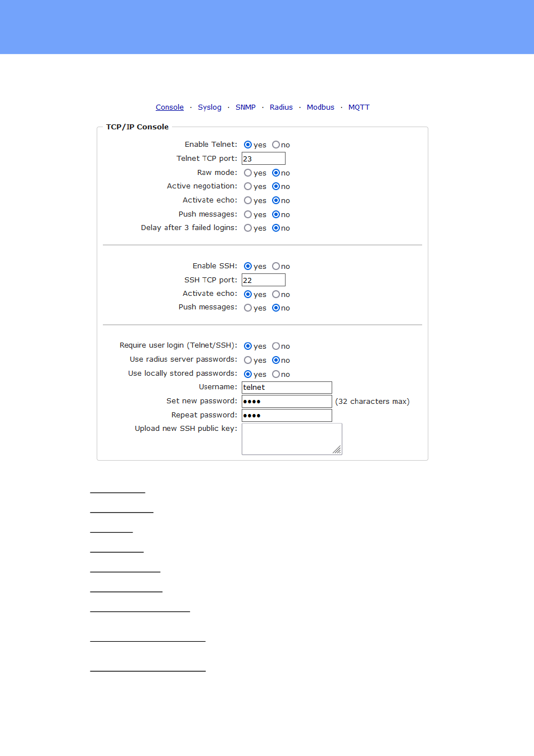This screenshot has height=756, width=534.
Task: Select no for Require user login
Action: [x=276, y=346]
